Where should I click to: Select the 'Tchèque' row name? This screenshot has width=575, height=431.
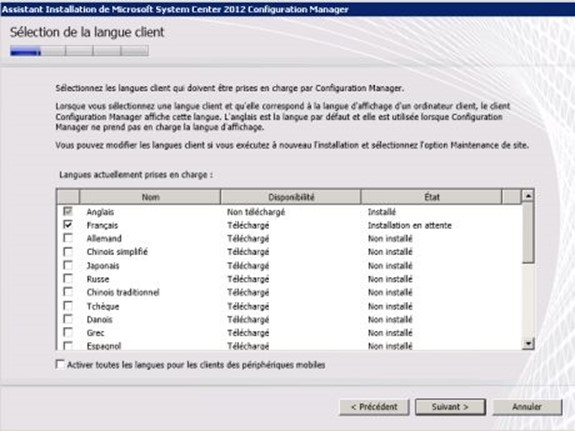point(103,307)
